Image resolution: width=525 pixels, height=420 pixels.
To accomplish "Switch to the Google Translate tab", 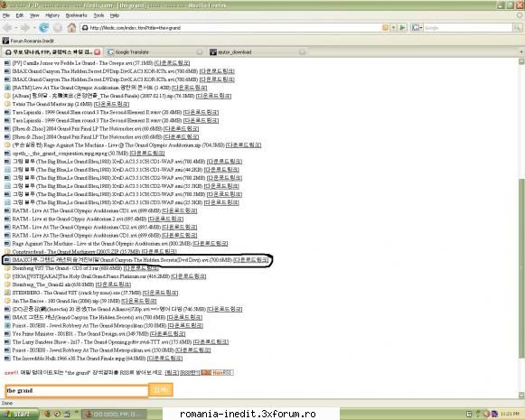I will pos(155,51).
